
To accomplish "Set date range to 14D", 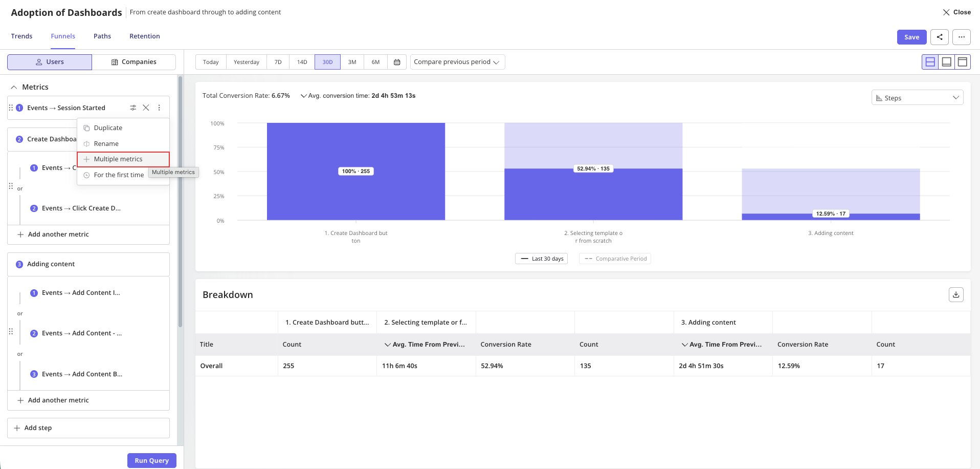I will point(302,62).
